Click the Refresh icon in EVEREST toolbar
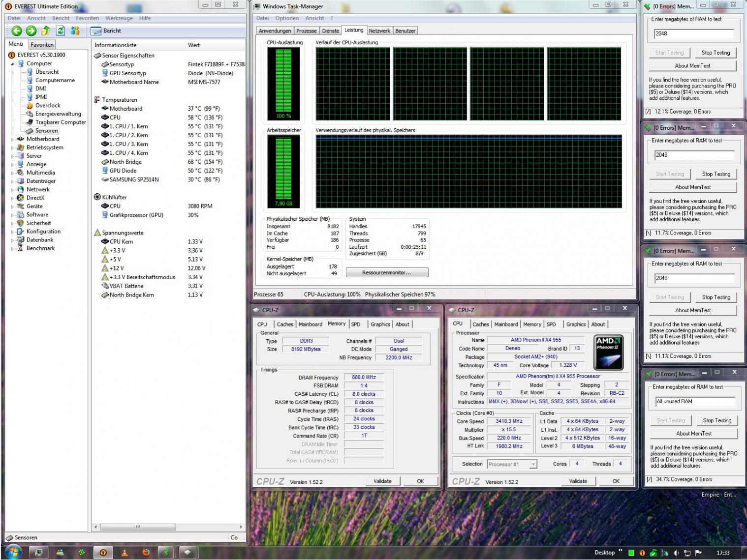The image size is (747, 560). click(60, 31)
